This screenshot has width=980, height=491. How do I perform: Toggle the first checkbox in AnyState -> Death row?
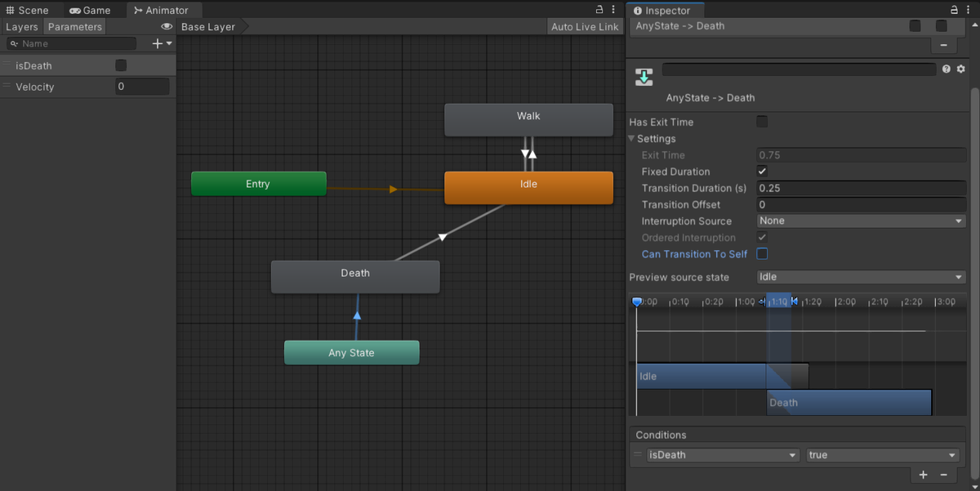tap(915, 26)
